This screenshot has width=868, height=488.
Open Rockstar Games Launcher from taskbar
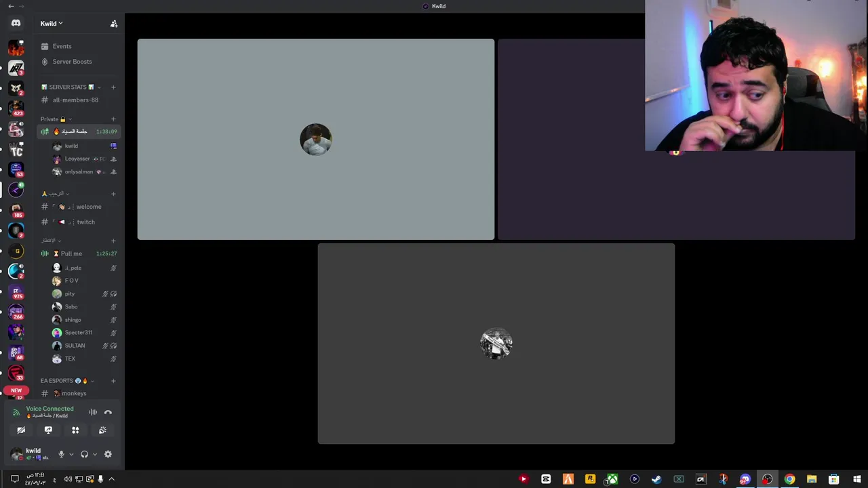(x=590, y=479)
